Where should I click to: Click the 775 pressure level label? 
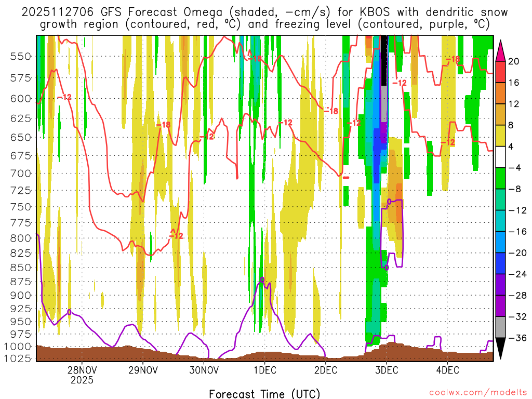pyautogui.click(x=21, y=222)
